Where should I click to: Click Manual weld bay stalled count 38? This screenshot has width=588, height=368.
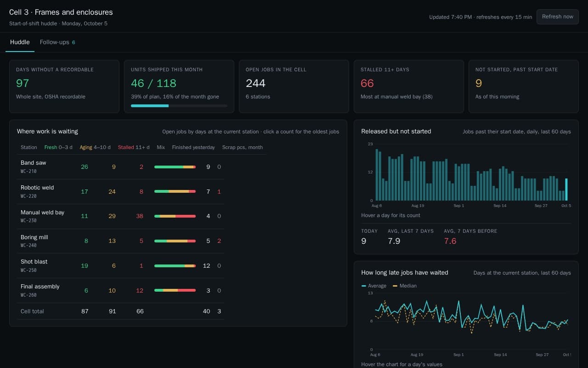140,216
